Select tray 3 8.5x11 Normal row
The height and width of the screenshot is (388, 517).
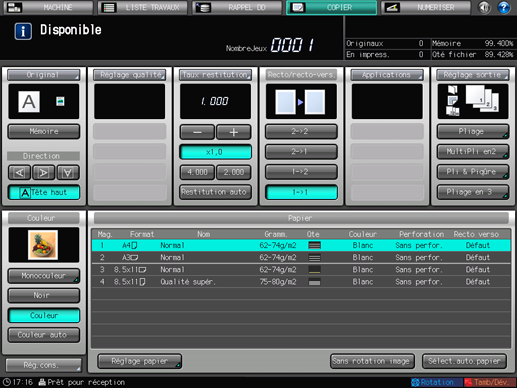tap(301, 270)
